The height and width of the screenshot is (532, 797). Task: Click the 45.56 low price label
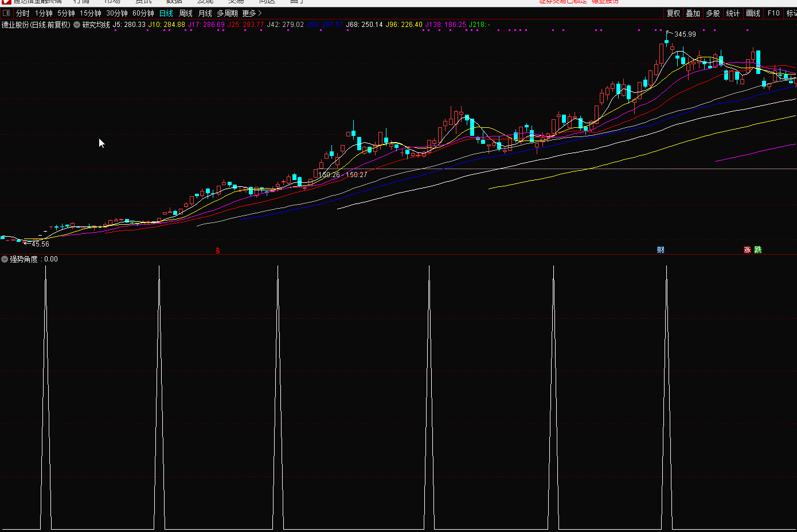click(x=40, y=244)
